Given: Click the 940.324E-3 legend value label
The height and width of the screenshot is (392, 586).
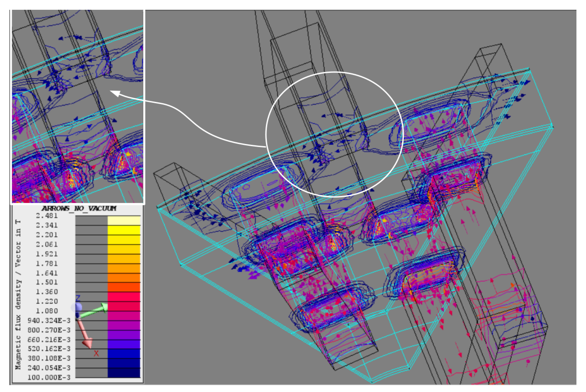Looking at the screenshot, I should 49,320.
